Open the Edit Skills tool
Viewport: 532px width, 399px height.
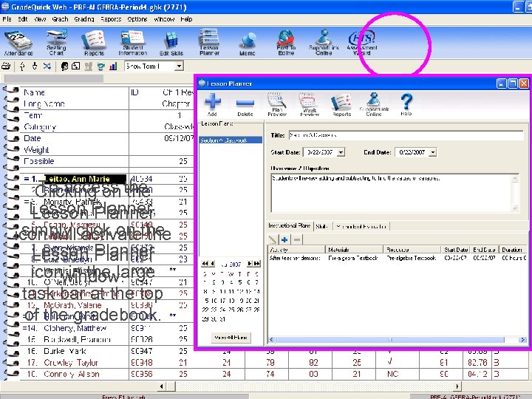(171, 43)
